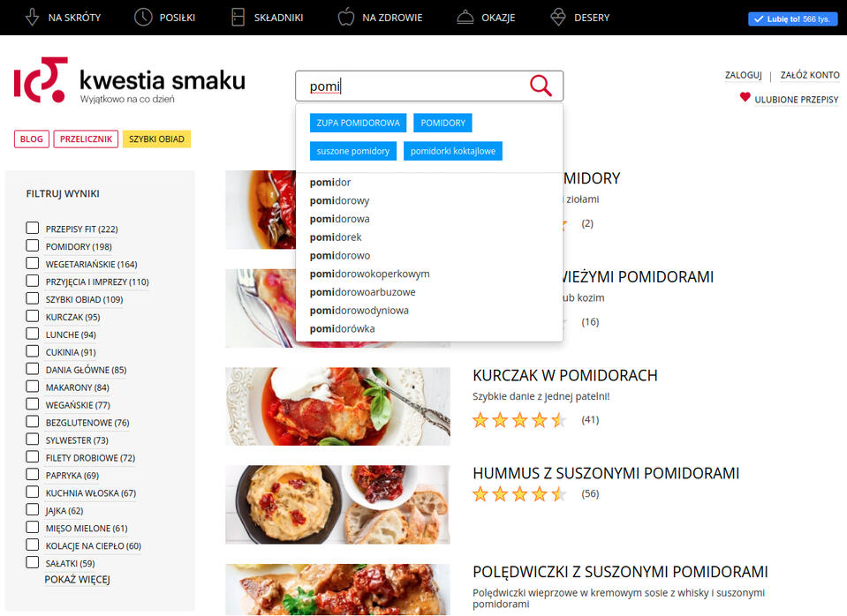Choose the 'pomidorowy' suggestion
The width and height of the screenshot is (847, 616).
pos(429,201)
